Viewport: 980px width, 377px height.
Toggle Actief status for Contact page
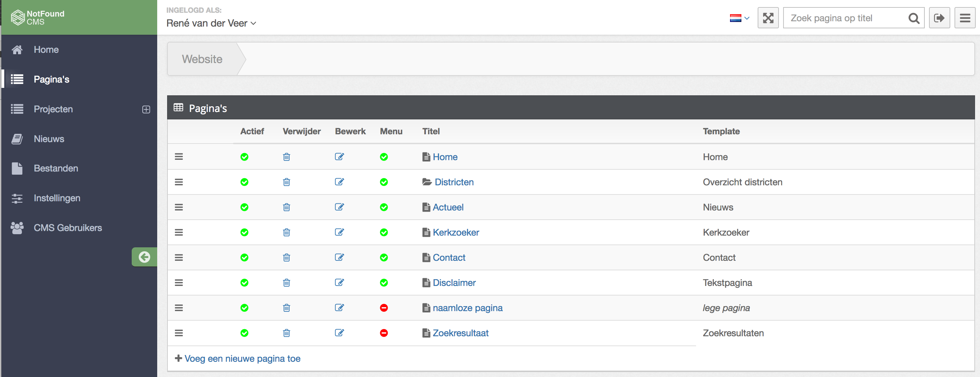(x=244, y=258)
